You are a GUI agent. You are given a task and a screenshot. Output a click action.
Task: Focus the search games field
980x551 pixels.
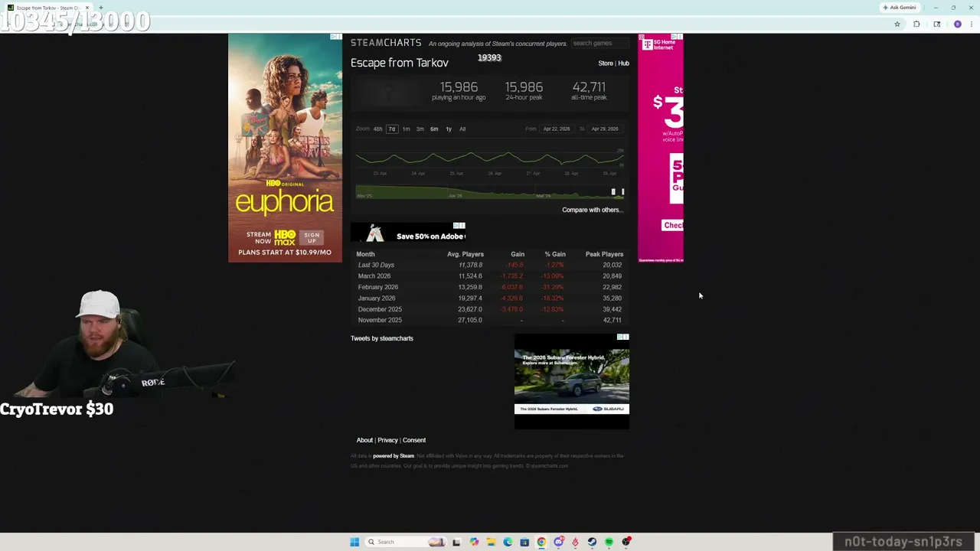coord(599,43)
